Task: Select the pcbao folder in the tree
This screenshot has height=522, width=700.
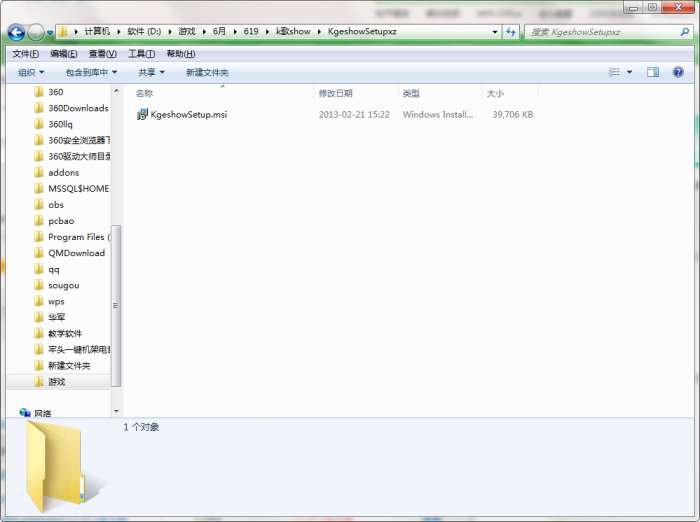Action: (61, 221)
